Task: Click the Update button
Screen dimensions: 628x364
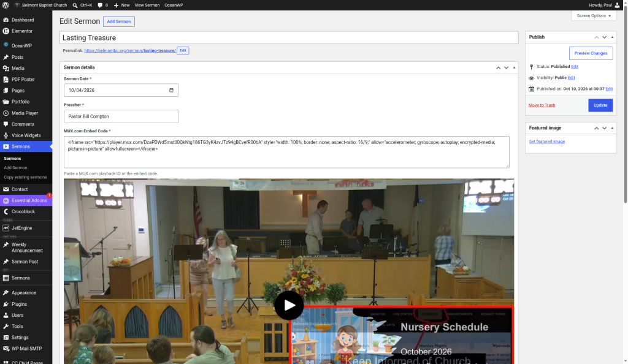Action: click(x=600, y=105)
